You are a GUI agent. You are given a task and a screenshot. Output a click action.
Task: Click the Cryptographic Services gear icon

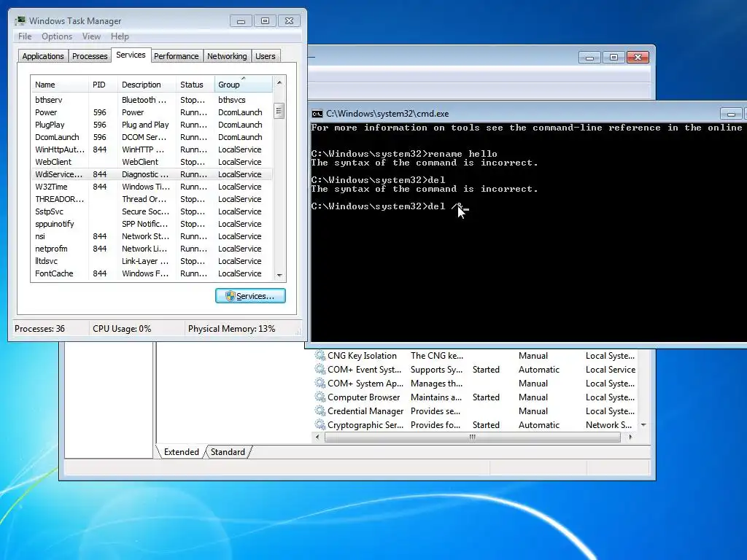click(320, 425)
